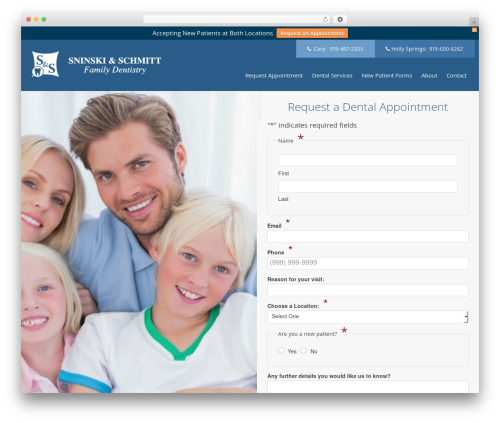The height and width of the screenshot is (423, 500).
Task: Open the Contact menu item
Action: [456, 76]
